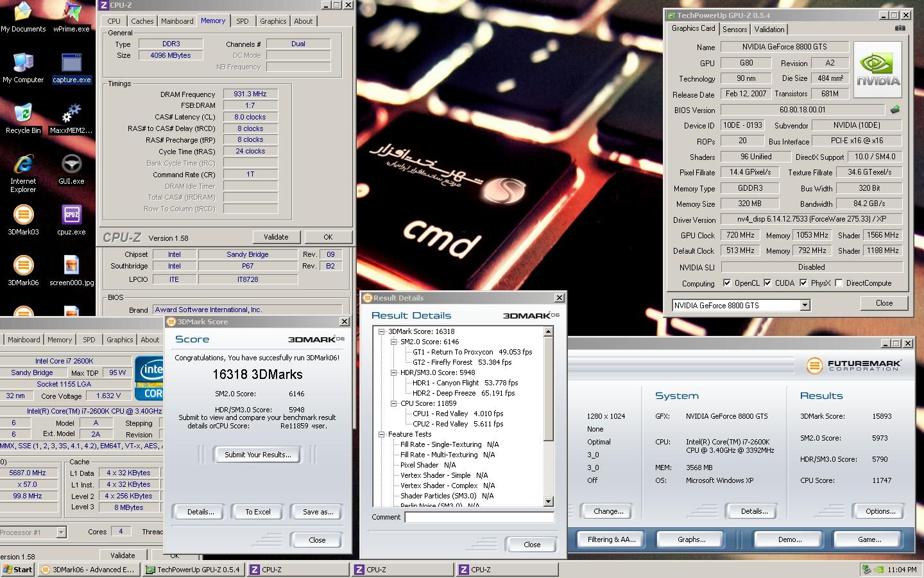Click Details button in the System panel
This screenshot has width=924, height=578.
point(754,511)
